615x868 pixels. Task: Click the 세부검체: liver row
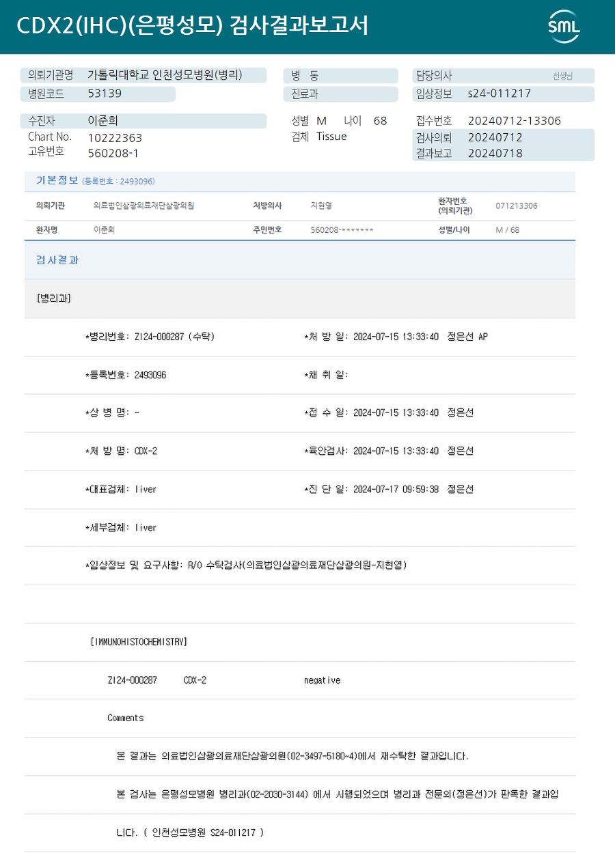coord(120,528)
